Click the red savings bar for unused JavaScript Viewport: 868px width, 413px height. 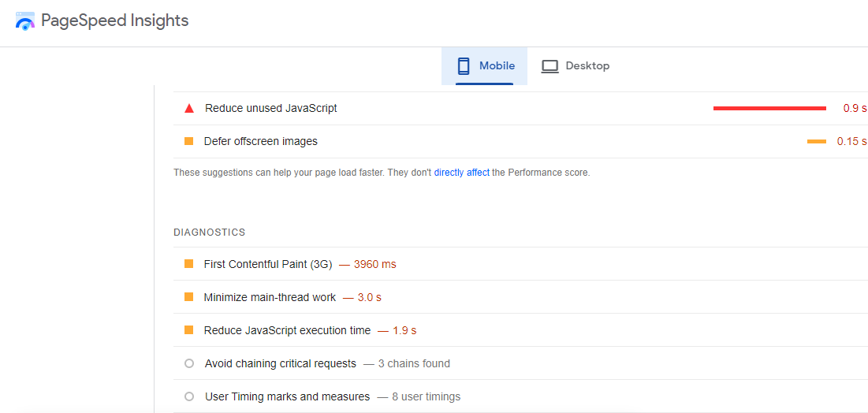[x=769, y=108]
